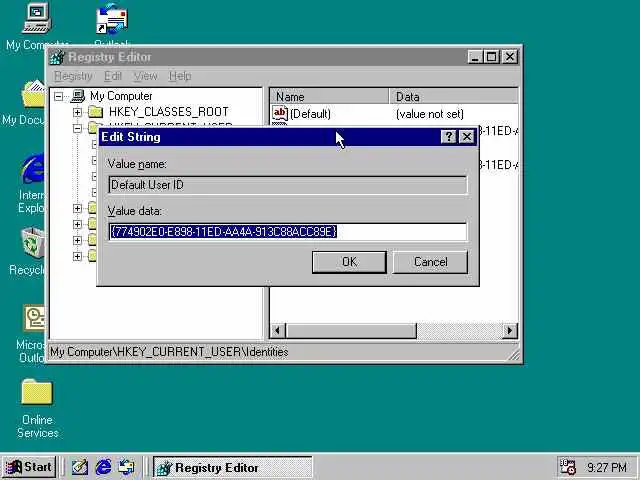Maximize the Registry Editor window
The width and height of the screenshot is (640, 480).
491,56
